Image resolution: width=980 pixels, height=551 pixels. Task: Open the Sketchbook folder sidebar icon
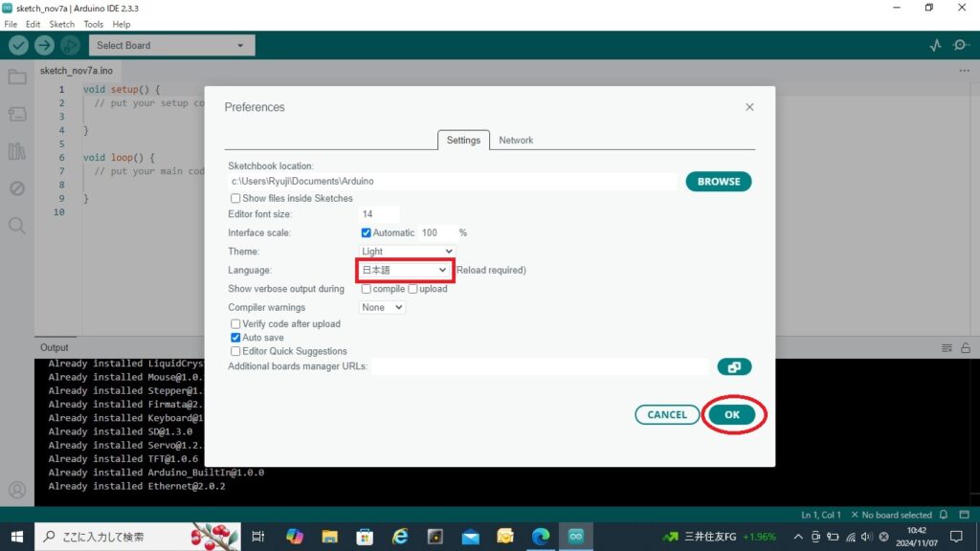click(17, 77)
